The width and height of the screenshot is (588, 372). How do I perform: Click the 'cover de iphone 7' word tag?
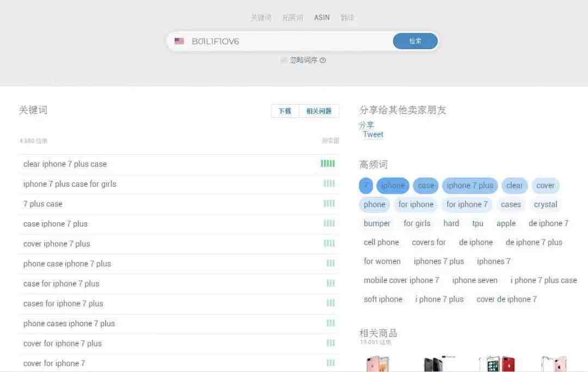tap(507, 299)
